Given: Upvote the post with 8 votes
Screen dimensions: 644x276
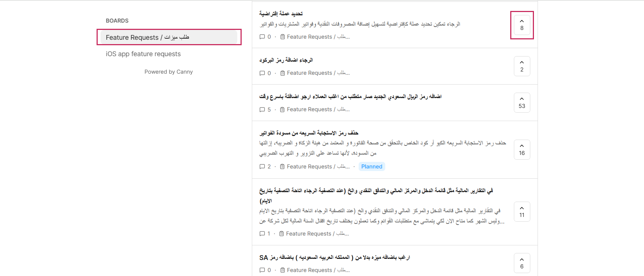Looking at the screenshot, I should 522,25.
